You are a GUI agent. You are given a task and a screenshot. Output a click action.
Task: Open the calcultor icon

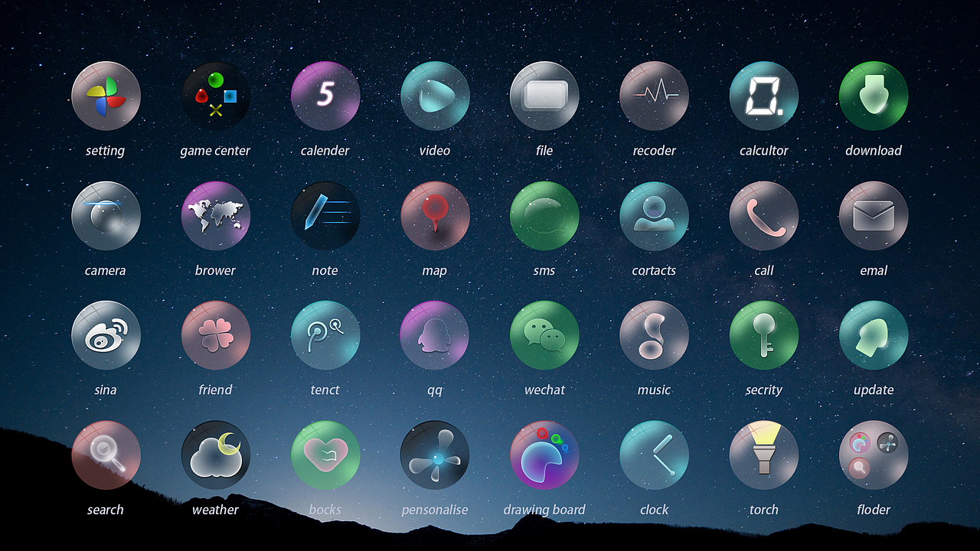(764, 96)
